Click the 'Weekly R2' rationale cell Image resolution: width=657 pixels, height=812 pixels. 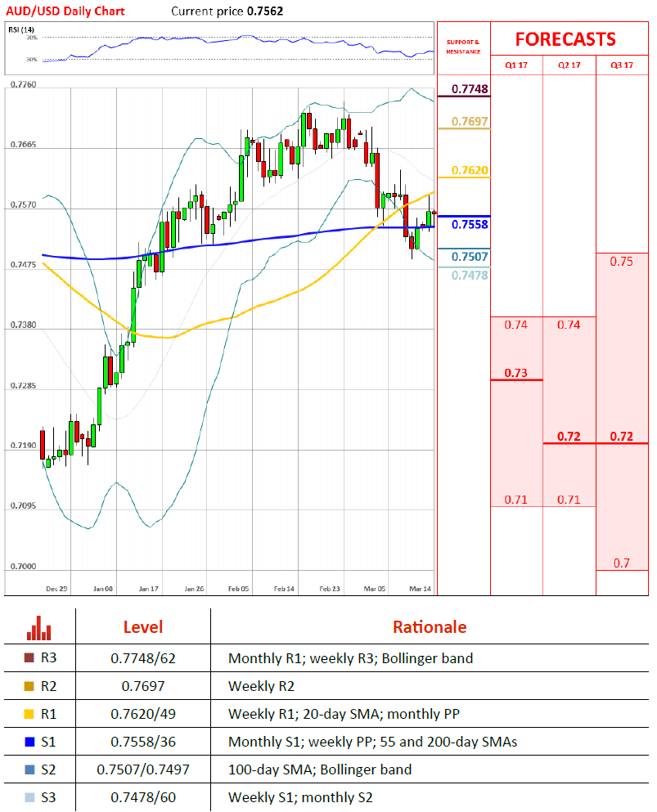[x=261, y=686]
